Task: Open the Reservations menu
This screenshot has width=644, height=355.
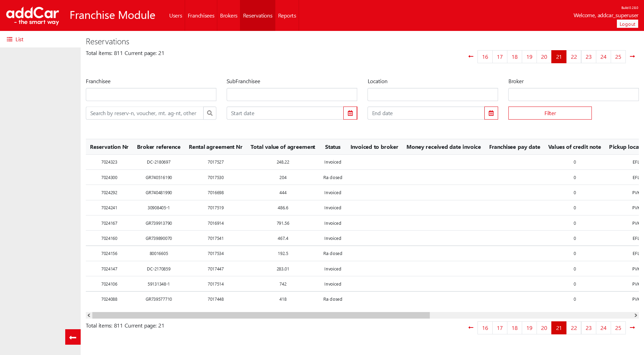Action: 257,15
